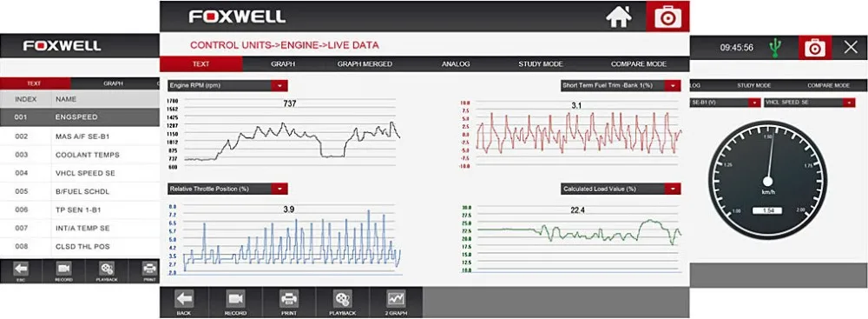868x319 pixels.
Task: Open COMPARE MODE tab in center window
Action: click(639, 63)
